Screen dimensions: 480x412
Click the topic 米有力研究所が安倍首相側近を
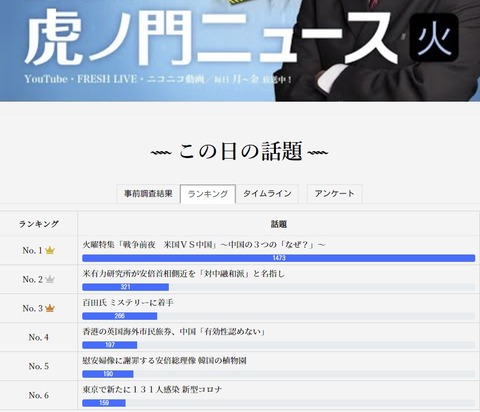coord(184,274)
